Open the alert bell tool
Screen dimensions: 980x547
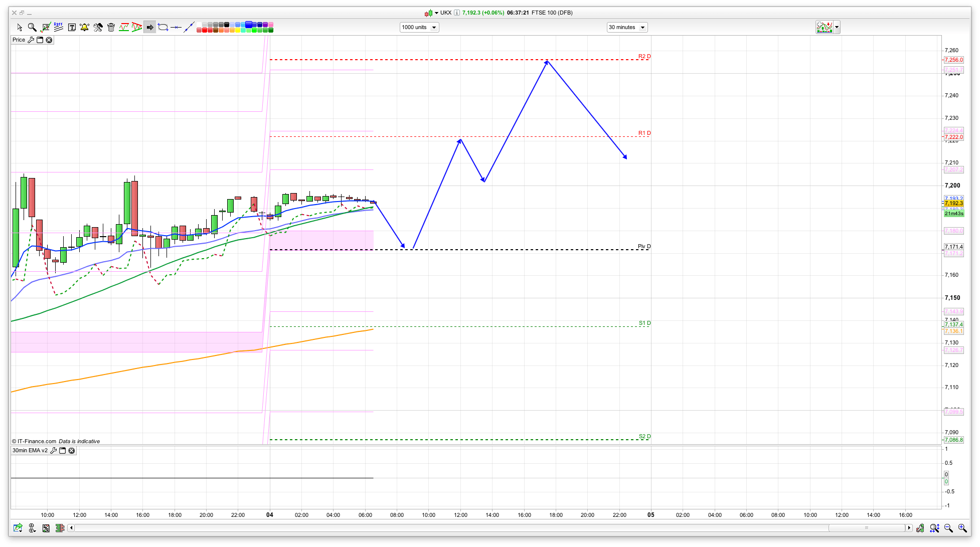coord(84,28)
